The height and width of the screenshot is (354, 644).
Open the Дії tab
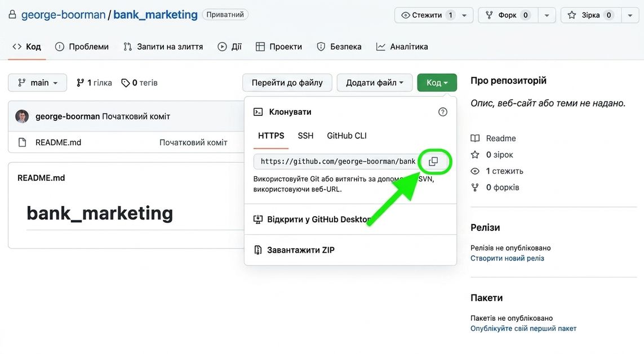click(229, 47)
